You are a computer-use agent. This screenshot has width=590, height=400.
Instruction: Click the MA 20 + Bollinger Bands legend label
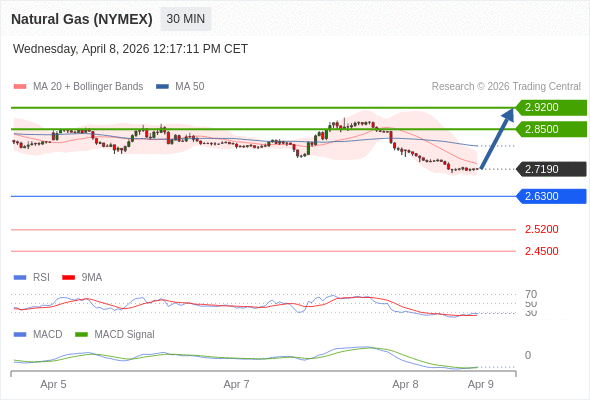pyautogui.click(x=88, y=87)
